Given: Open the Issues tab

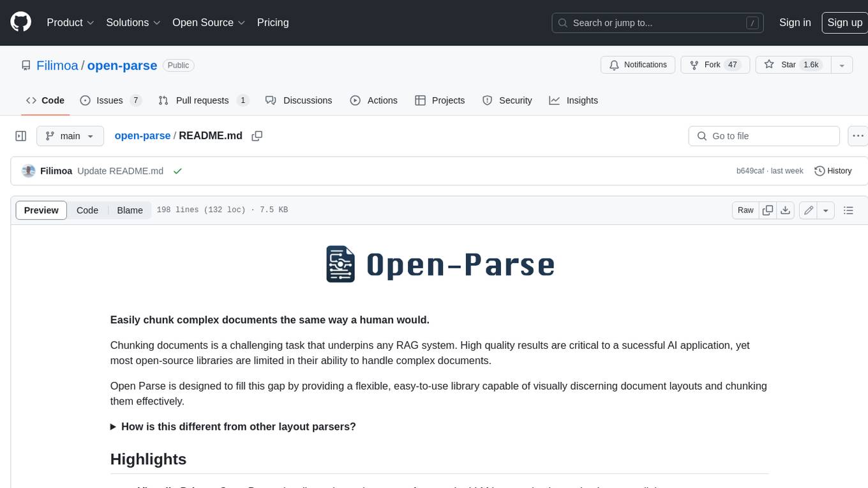Looking at the screenshot, I should (x=110, y=100).
